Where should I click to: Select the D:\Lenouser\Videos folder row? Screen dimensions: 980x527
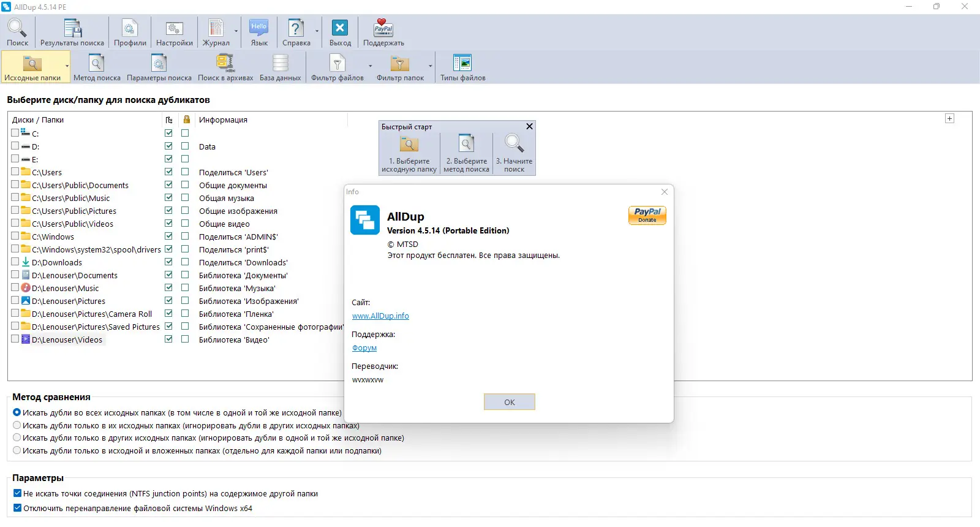click(67, 339)
